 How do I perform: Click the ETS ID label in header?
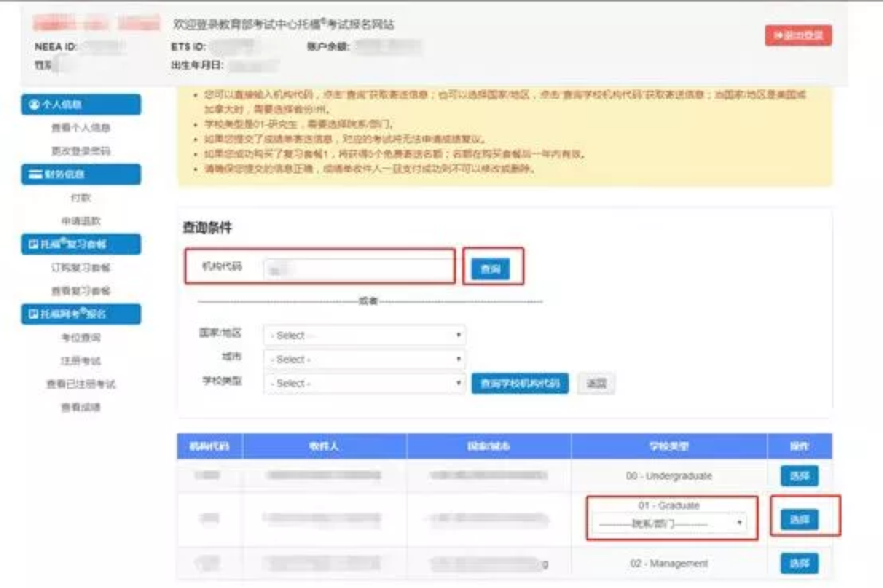[189, 47]
